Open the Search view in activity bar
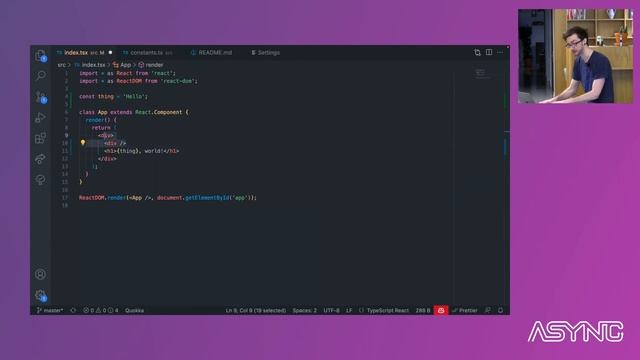Viewport: 640px width, 360px height. click(x=40, y=76)
